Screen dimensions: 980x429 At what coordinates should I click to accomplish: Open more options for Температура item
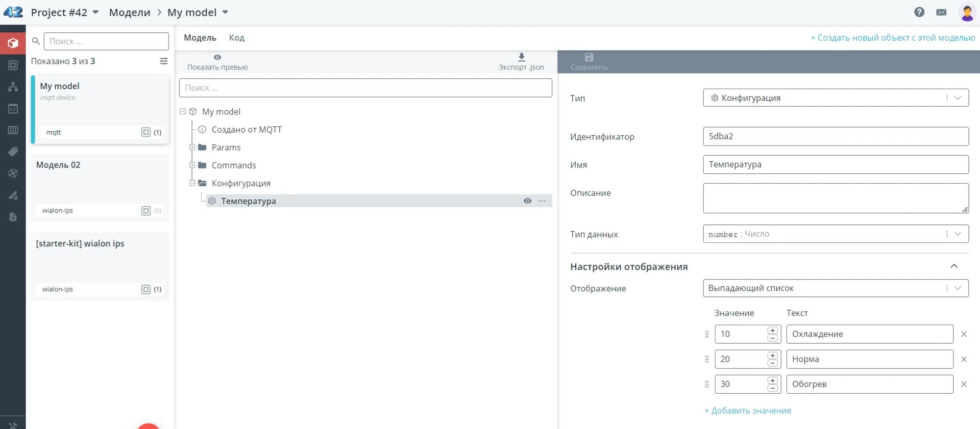pyautogui.click(x=542, y=201)
